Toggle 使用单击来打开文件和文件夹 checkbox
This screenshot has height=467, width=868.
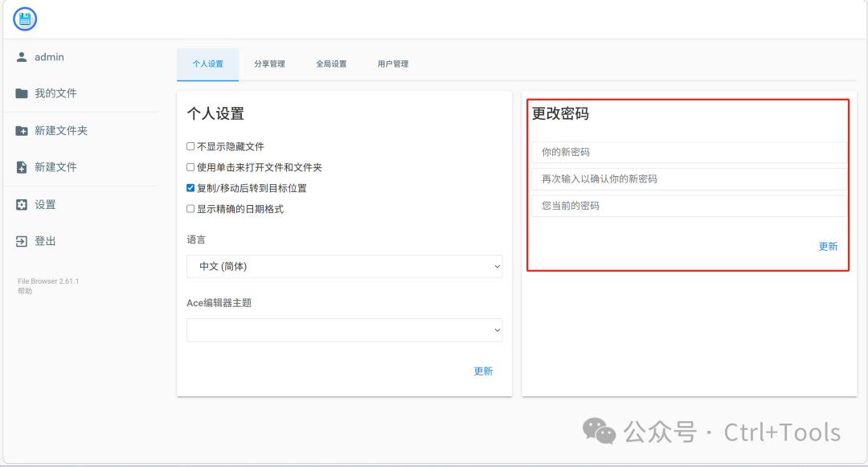pyautogui.click(x=190, y=168)
